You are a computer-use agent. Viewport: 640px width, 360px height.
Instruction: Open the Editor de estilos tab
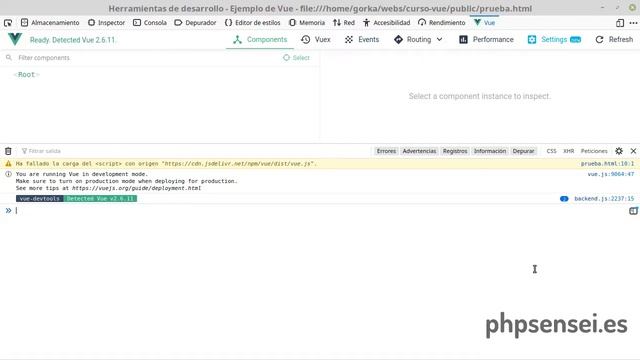[253, 23]
